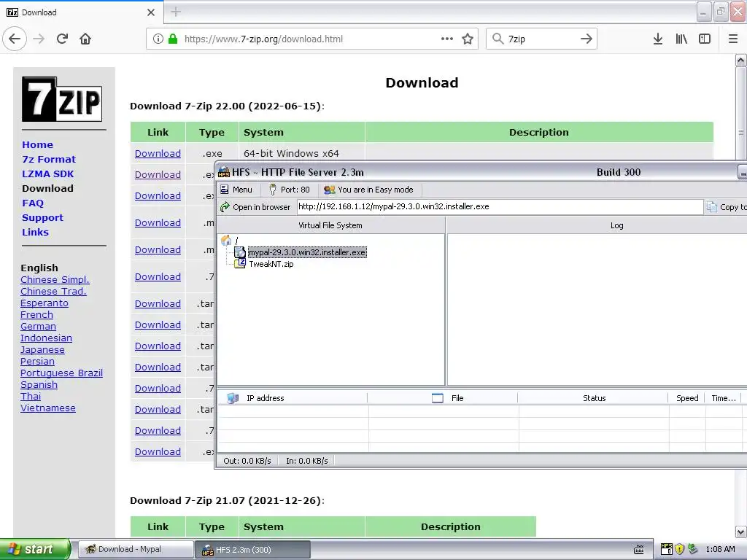Click the HFS tray icon in system tray

[x=667, y=549]
